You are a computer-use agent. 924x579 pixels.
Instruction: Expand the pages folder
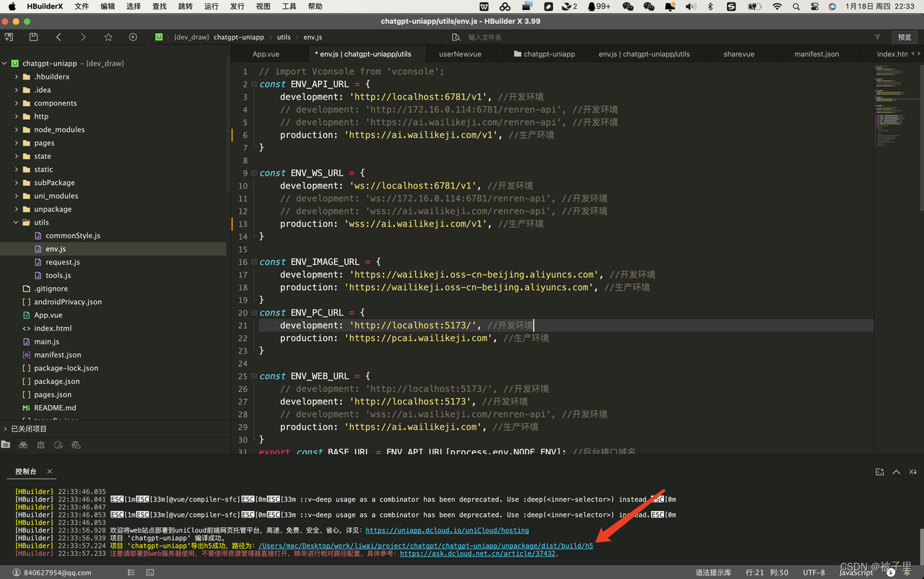click(x=17, y=143)
